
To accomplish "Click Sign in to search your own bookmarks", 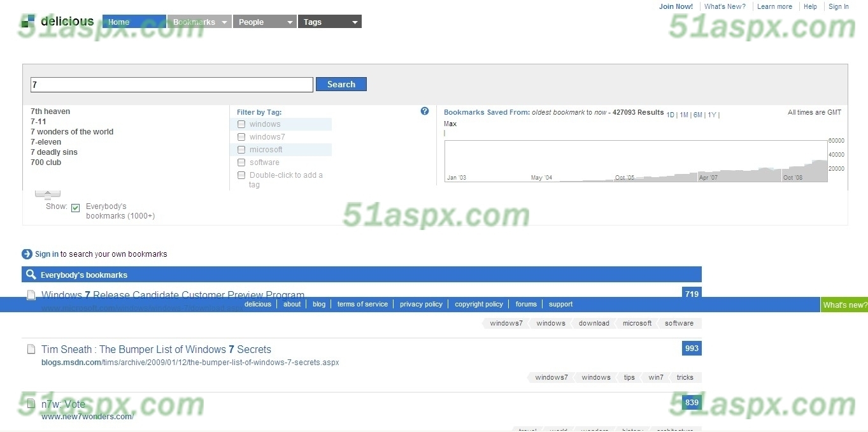I will [46, 254].
